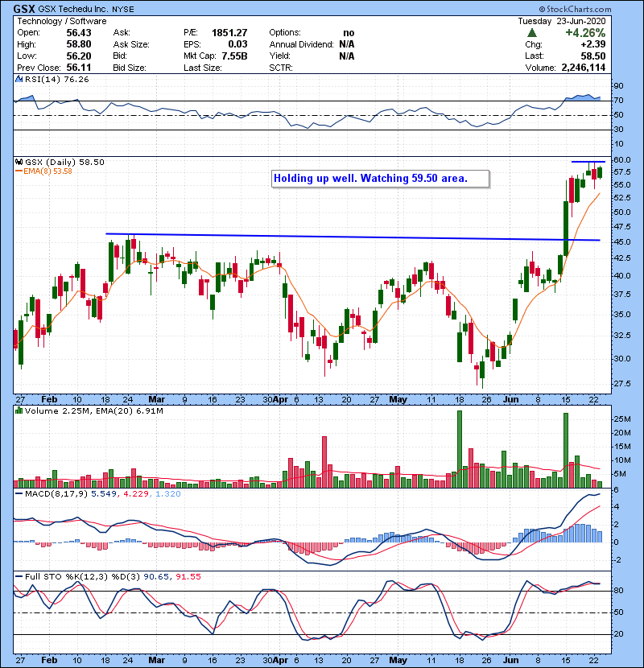Click the Open value 56.43
Viewport: 644px width, 668px height.
[x=78, y=33]
